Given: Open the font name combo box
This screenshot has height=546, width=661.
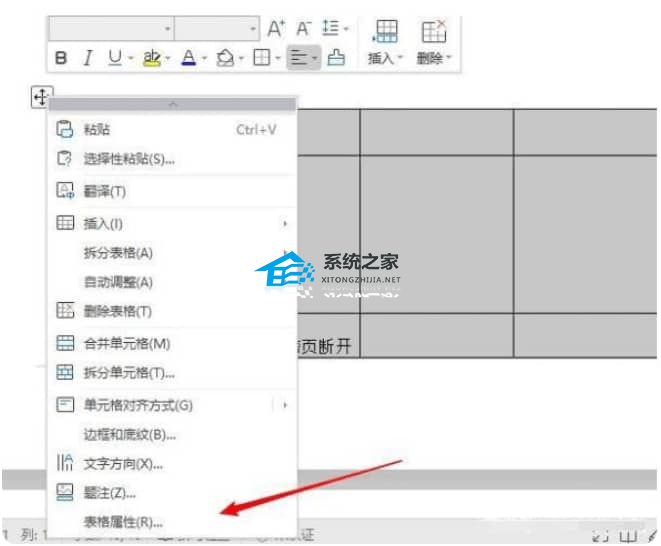Looking at the screenshot, I should click(111, 29).
